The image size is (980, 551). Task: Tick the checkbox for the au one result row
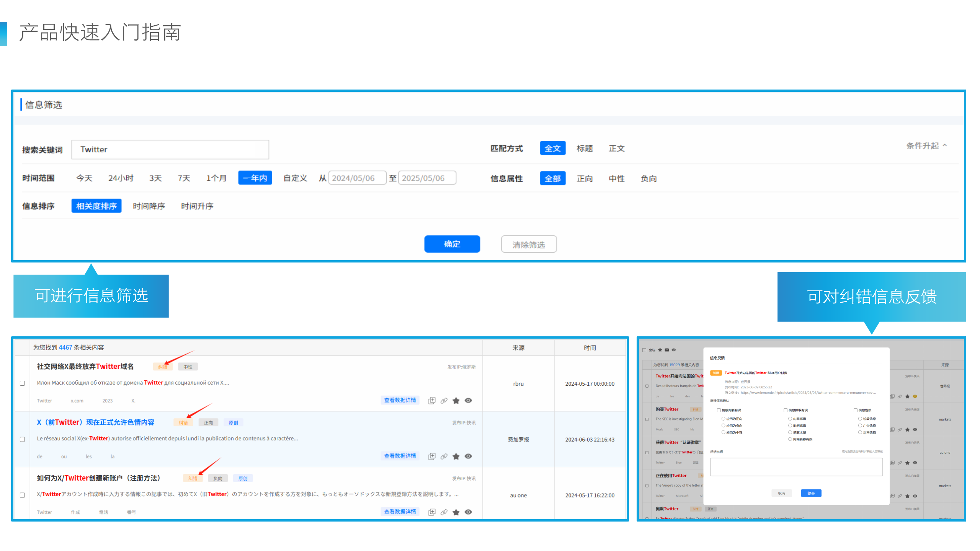click(22, 495)
